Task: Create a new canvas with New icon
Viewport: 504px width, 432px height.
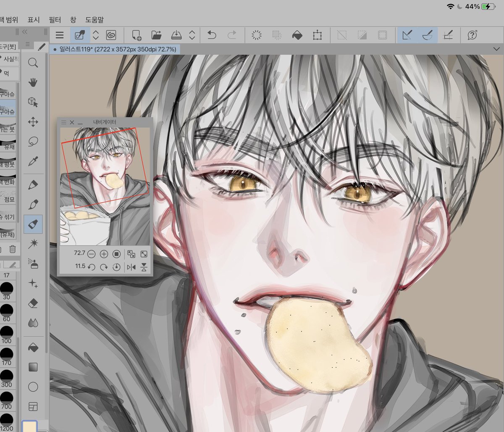Action: pyautogui.click(x=136, y=35)
